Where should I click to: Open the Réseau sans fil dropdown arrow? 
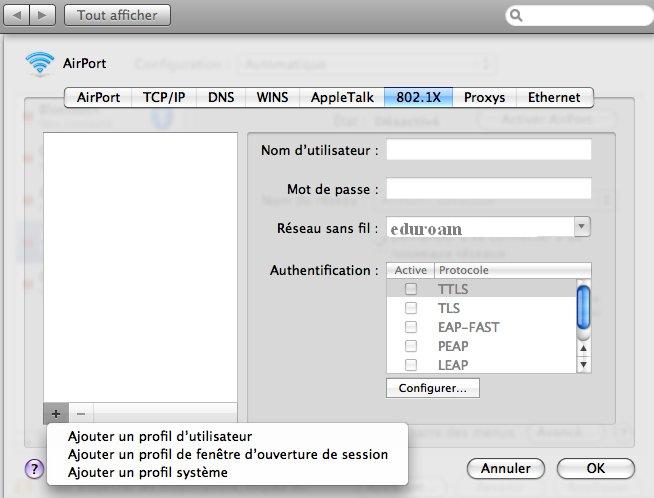click(x=582, y=227)
